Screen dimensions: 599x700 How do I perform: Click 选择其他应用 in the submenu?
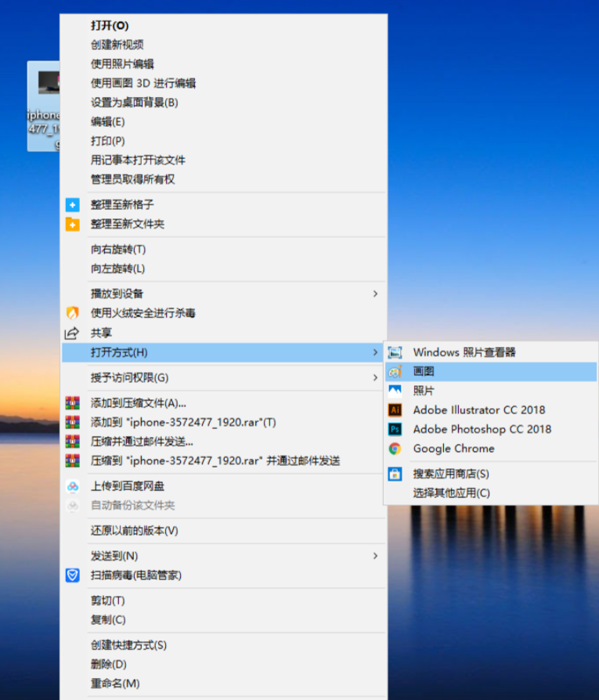pyautogui.click(x=451, y=493)
